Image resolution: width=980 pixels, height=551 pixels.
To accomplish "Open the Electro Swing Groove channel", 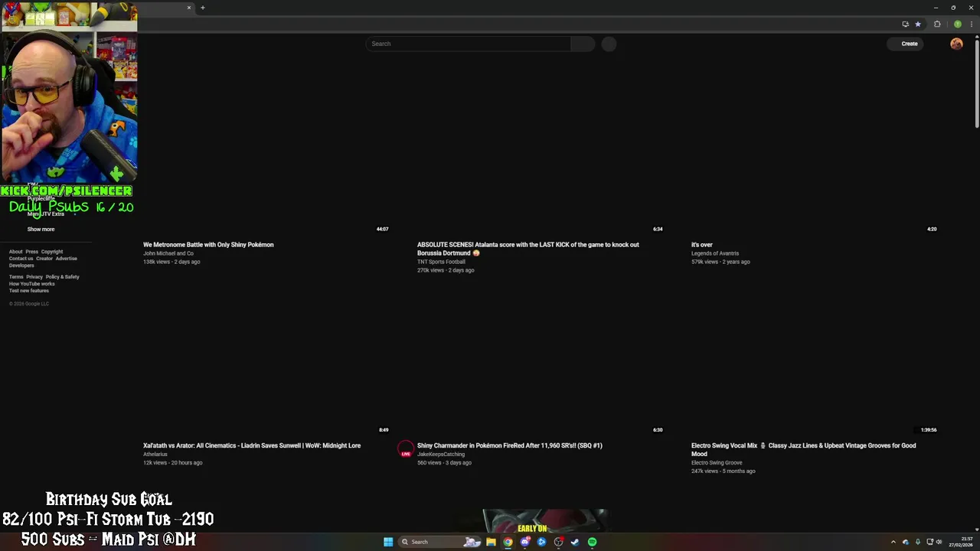I will (717, 463).
